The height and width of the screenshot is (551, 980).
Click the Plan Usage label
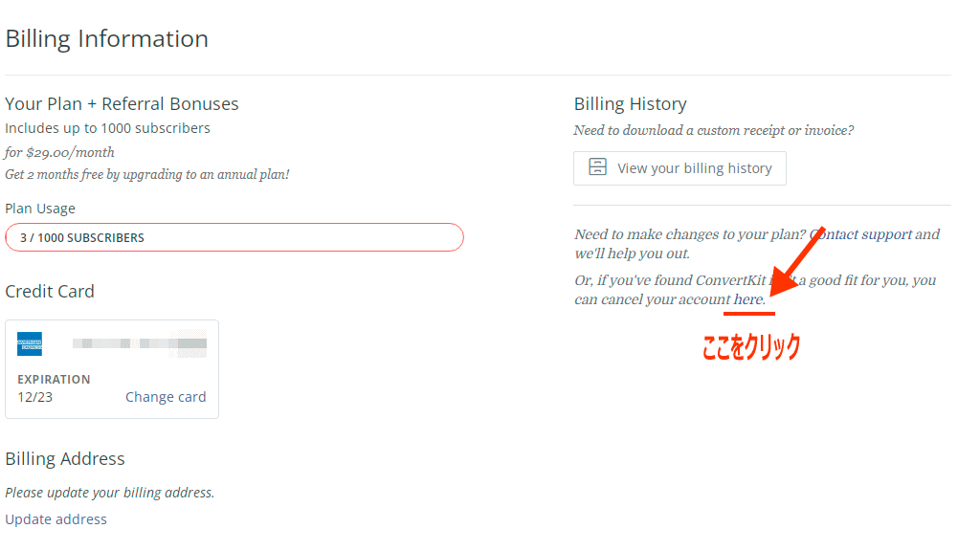(x=40, y=209)
